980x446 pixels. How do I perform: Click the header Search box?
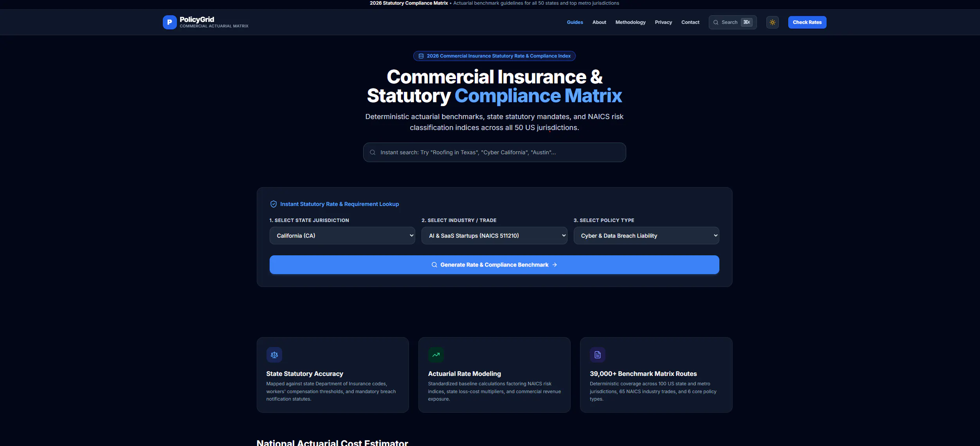(x=732, y=22)
